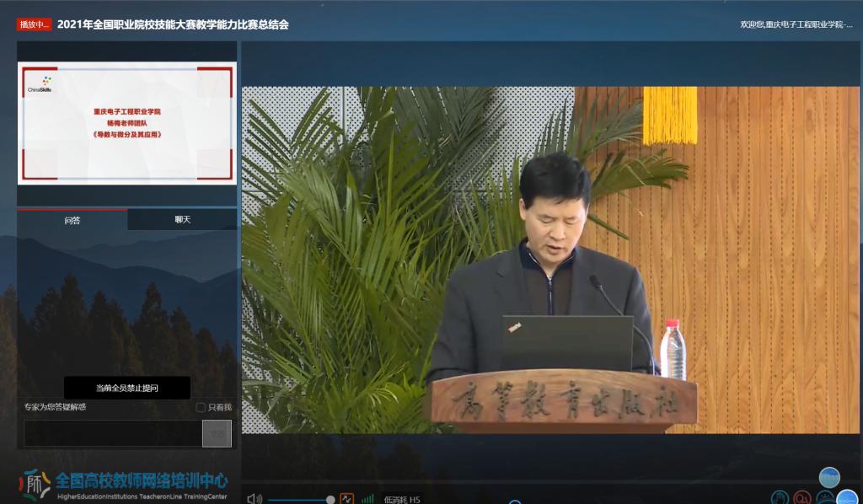Click the send button beside question input
This screenshot has height=504, width=863.
(217, 433)
